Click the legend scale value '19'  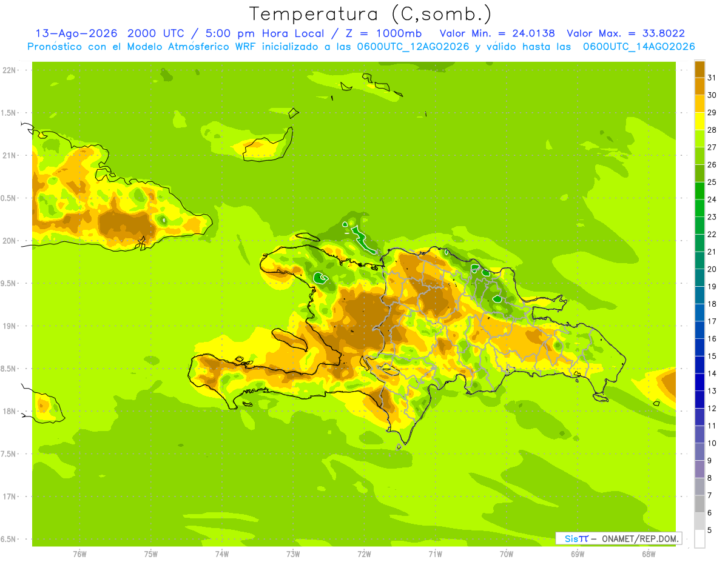(712, 287)
